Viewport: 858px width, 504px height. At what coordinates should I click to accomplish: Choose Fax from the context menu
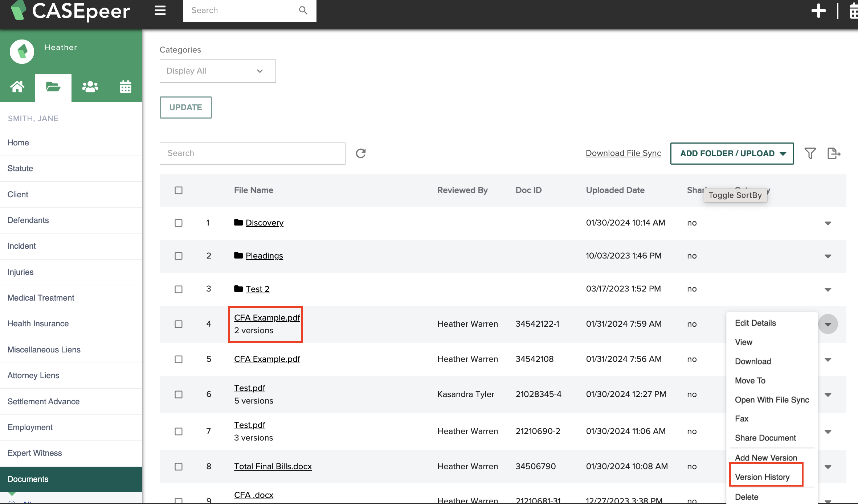point(741,419)
